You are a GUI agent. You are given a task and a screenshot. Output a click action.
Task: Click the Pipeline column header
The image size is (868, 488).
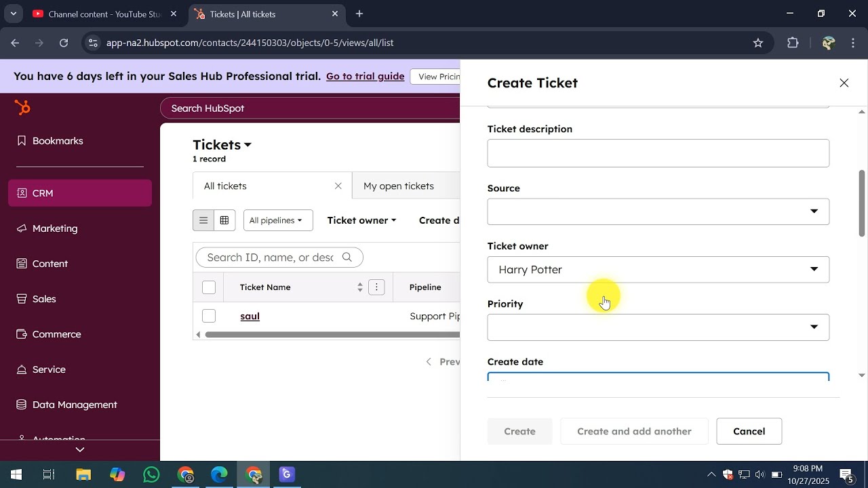pyautogui.click(x=425, y=287)
